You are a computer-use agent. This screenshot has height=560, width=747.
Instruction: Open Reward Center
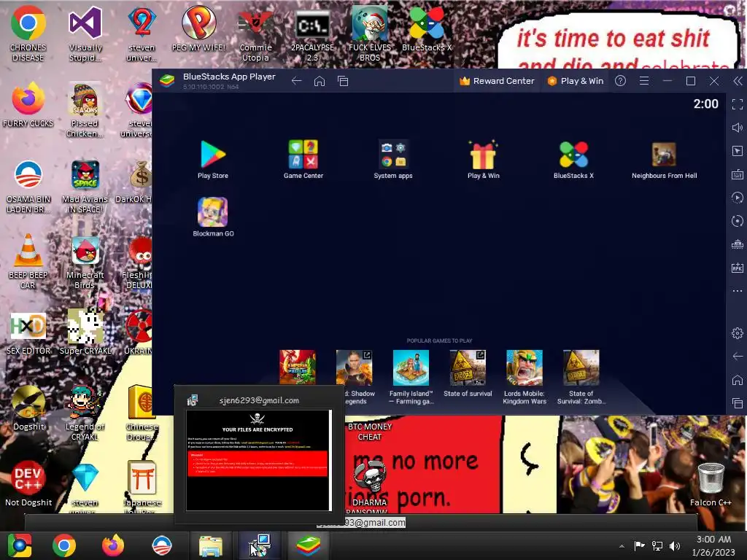point(497,81)
